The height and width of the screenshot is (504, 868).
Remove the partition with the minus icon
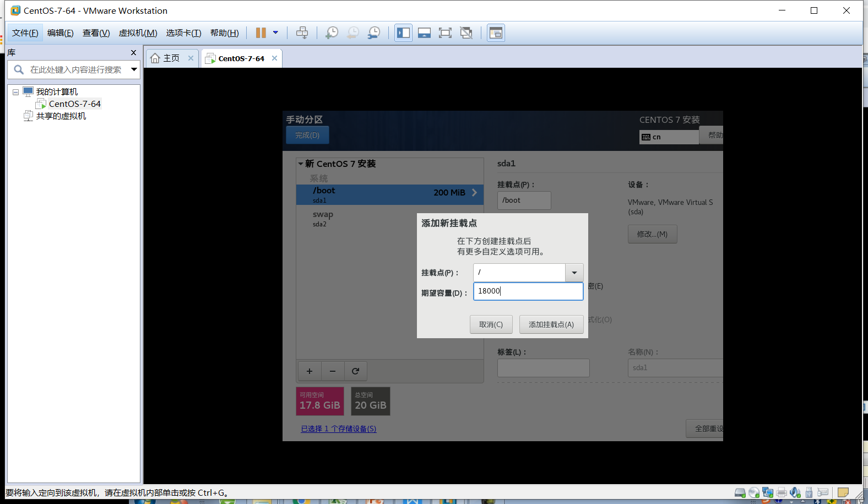click(333, 371)
